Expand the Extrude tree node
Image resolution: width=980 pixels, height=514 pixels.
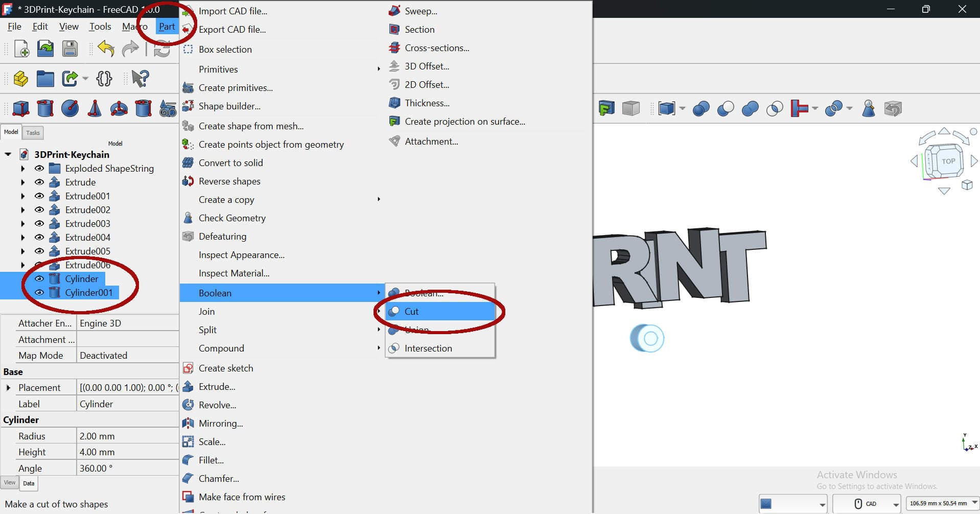[x=22, y=182]
